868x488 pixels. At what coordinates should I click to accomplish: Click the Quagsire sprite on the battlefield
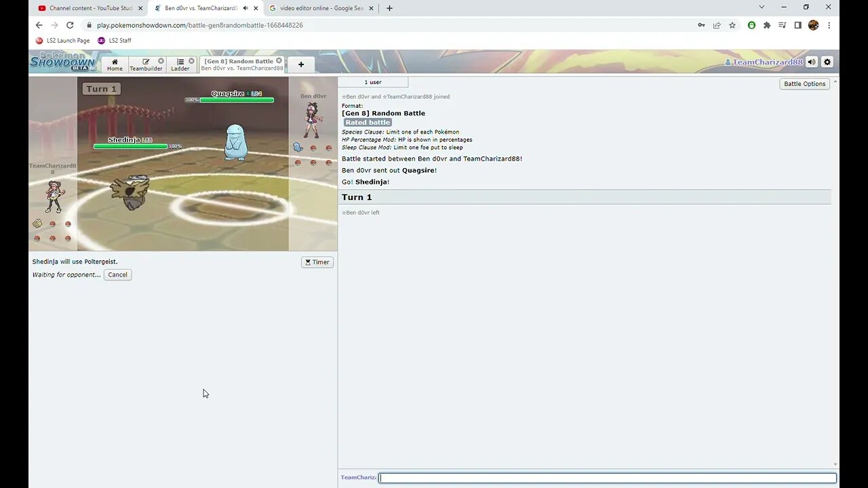(235, 142)
